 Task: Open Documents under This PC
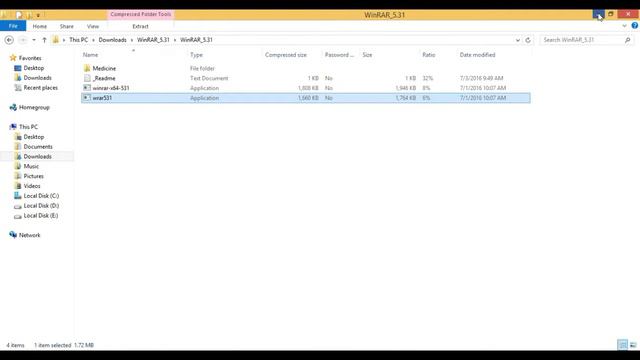coord(38,147)
